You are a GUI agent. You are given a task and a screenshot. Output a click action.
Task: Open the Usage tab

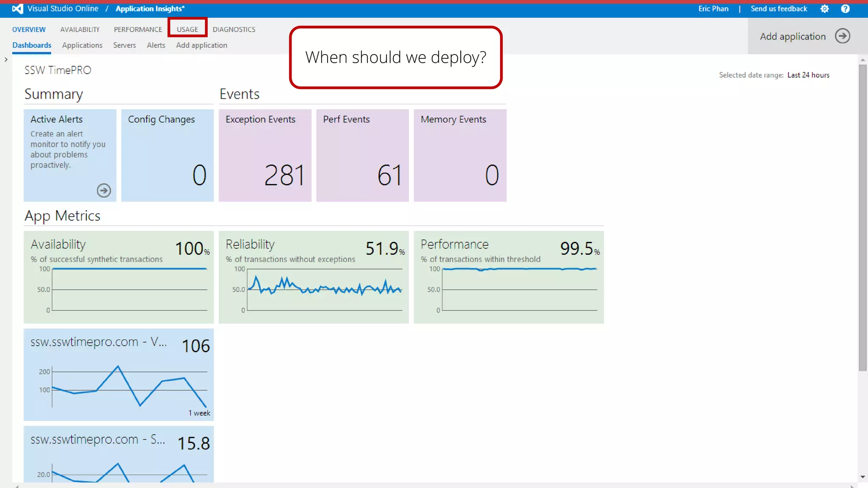click(x=187, y=29)
